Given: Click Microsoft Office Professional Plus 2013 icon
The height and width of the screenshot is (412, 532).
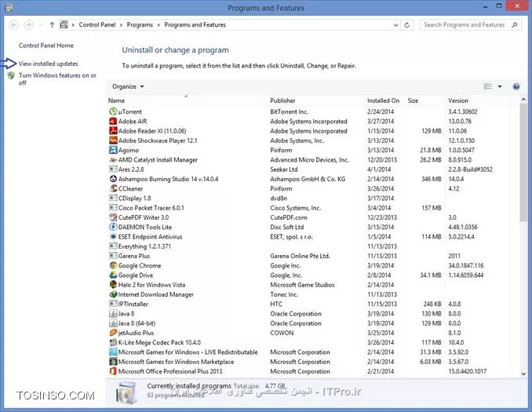Looking at the screenshot, I should [113, 371].
